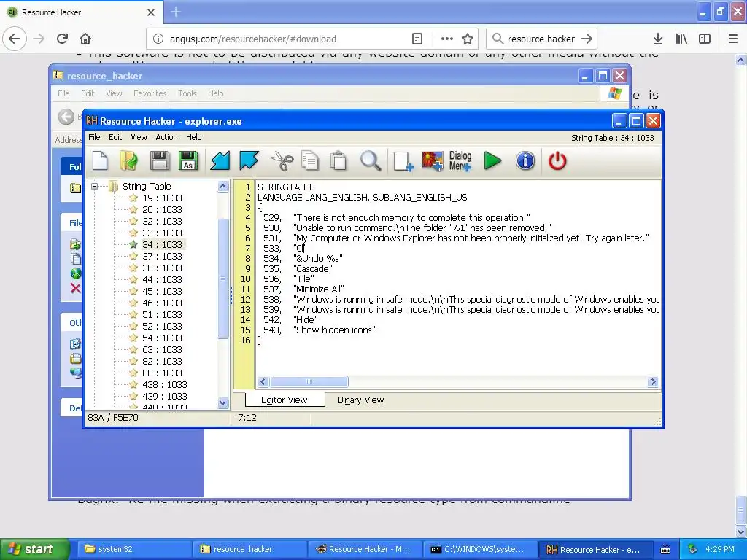Image resolution: width=747 pixels, height=560 pixels.
Task: Select tree item 33 : 1033
Action: tap(162, 233)
